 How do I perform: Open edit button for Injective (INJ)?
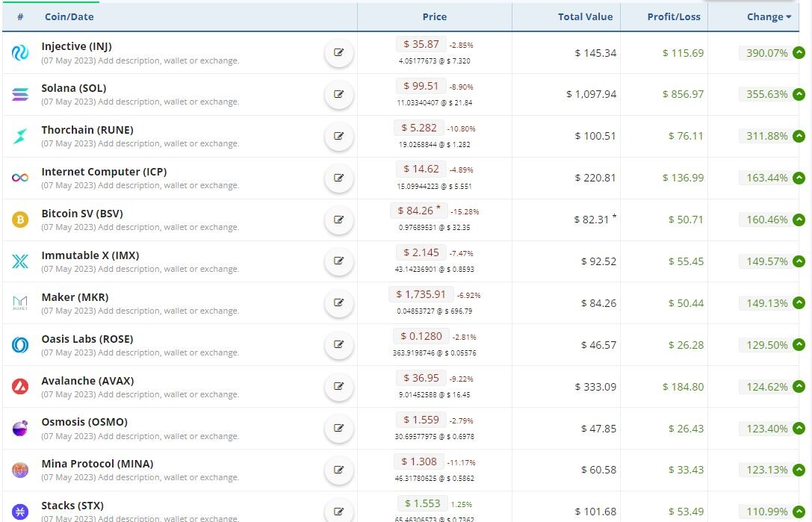[338, 52]
